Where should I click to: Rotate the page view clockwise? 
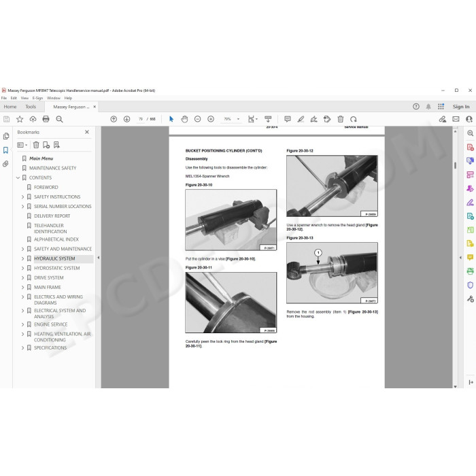(354, 119)
